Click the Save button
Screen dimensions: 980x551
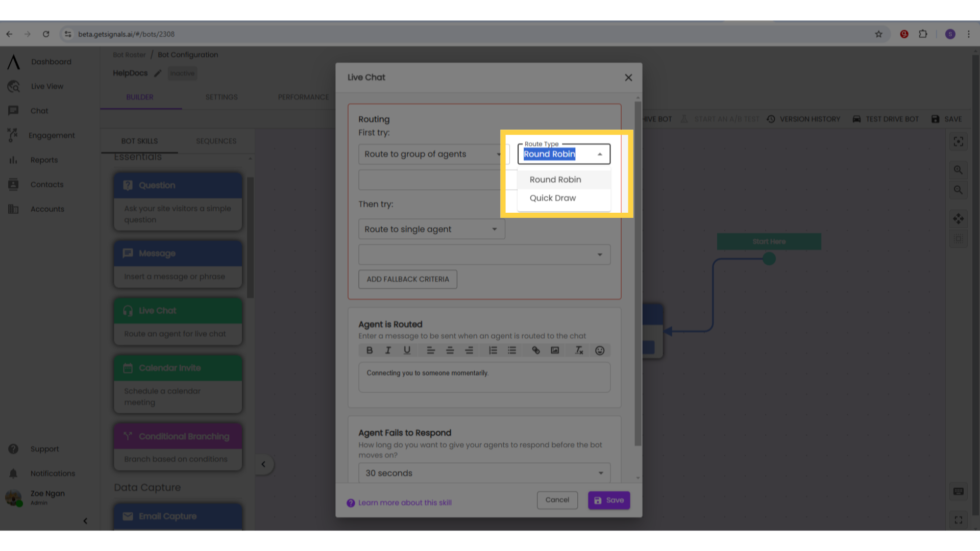point(608,499)
